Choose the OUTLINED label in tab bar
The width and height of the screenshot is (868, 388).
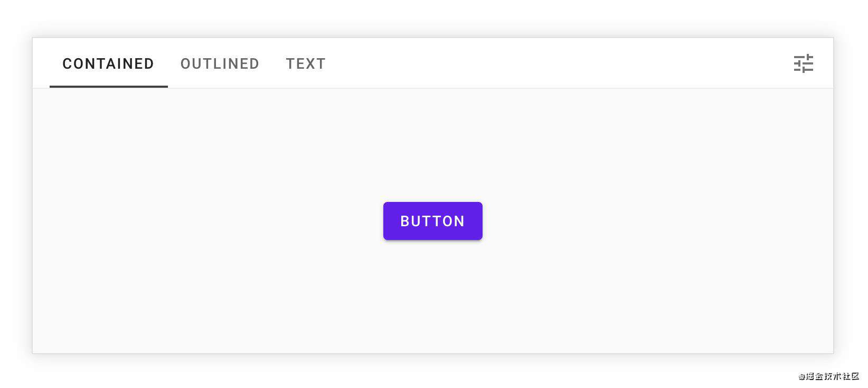[x=220, y=63]
